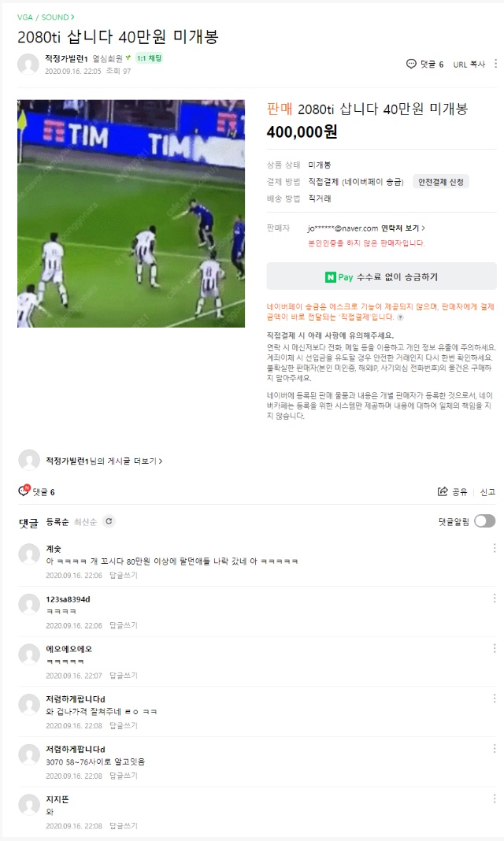Sort comments by 최신순
This screenshot has height=841, width=504.
tap(85, 522)
